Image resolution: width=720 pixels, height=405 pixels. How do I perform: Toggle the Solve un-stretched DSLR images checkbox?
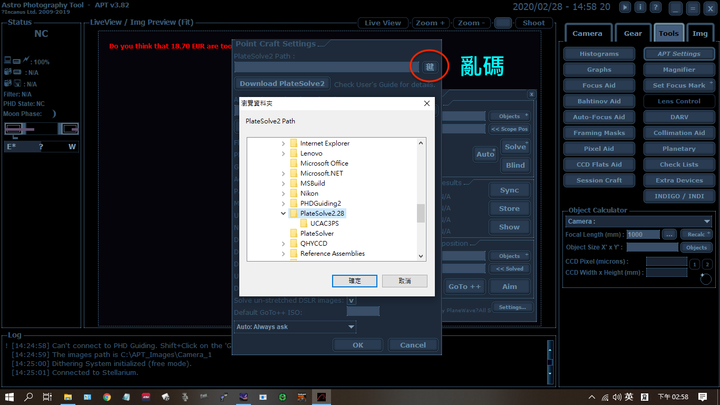351,301
